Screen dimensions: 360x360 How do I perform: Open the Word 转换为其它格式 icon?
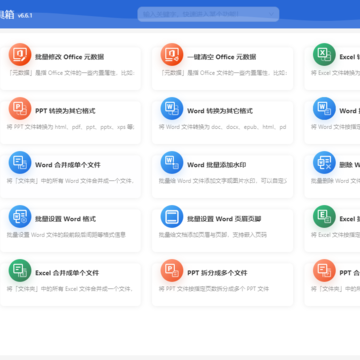(x=172, y=108)
